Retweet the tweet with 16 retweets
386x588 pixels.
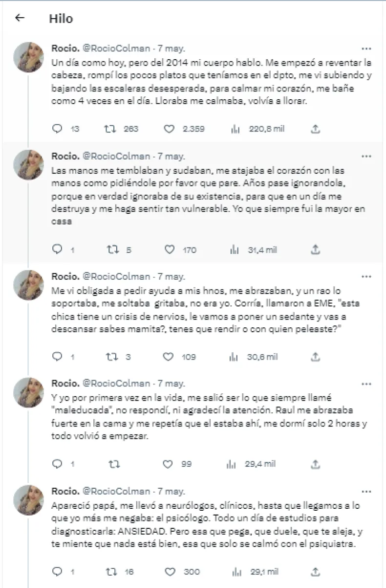[x=112, y=571]
